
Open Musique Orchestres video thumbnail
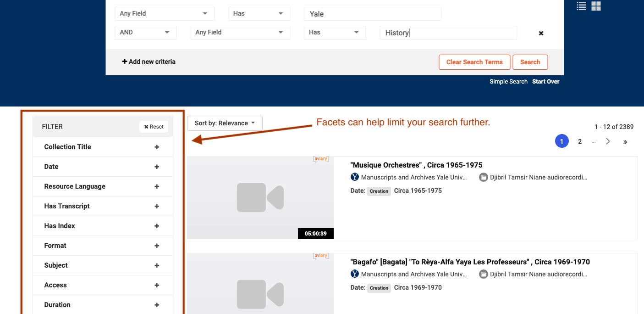coord(260,197)
